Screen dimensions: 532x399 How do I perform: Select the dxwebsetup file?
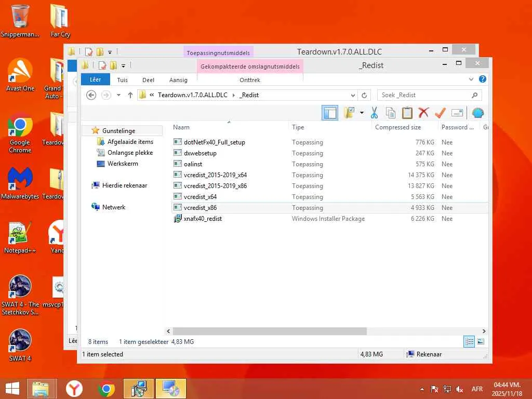pos(200,153)
